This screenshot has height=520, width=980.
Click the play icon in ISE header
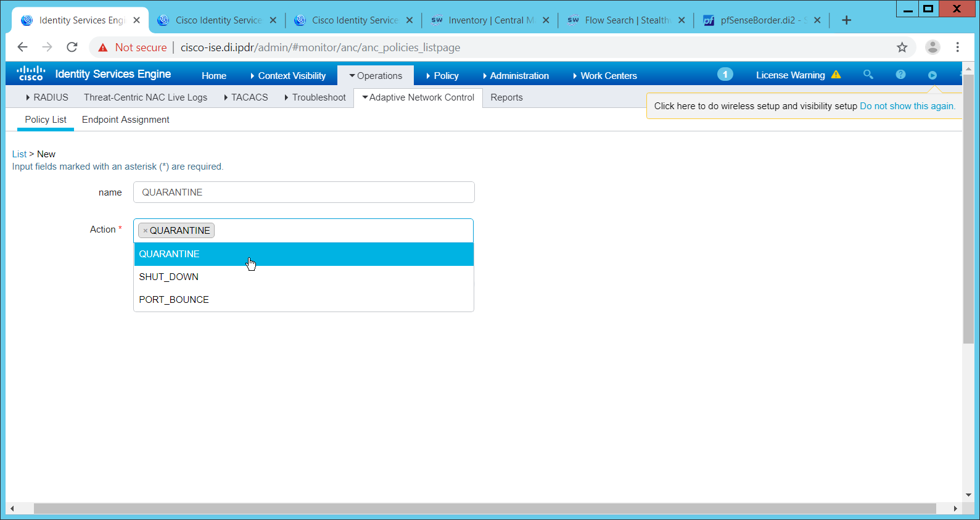click(932, 75)
